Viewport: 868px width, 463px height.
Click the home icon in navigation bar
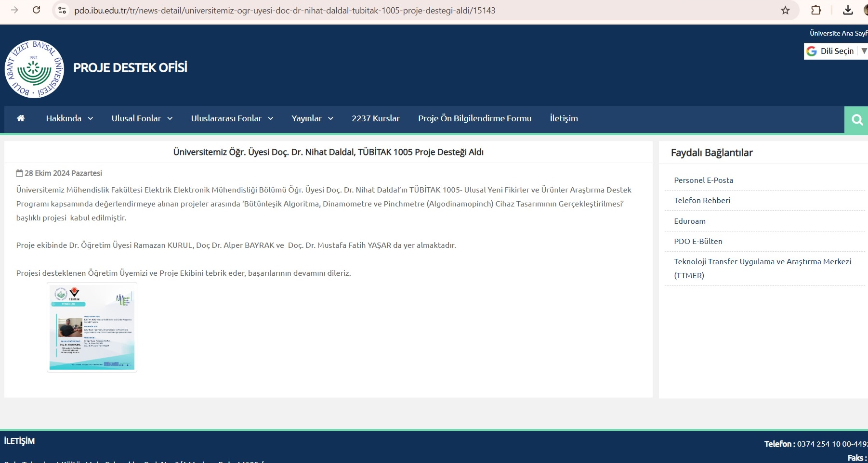[21, 118]
